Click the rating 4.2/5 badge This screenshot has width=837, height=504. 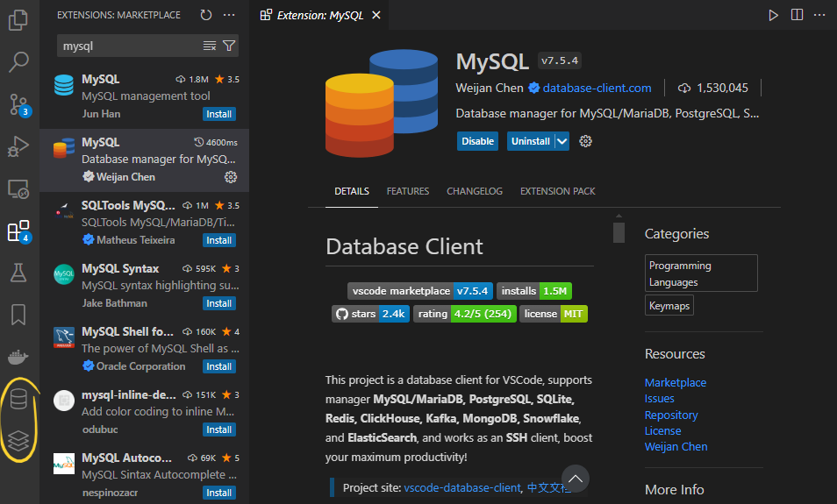[x=465, y=314]
